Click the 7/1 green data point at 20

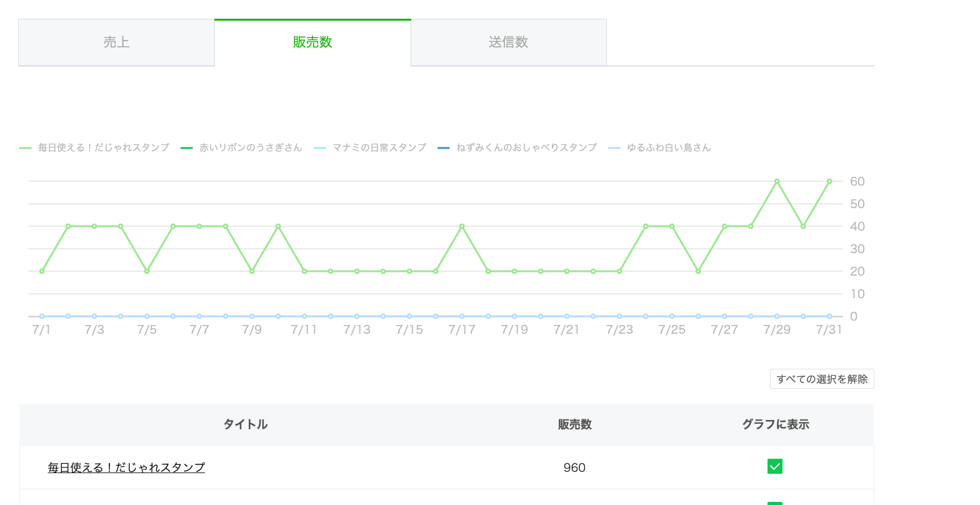click(42, 271)
